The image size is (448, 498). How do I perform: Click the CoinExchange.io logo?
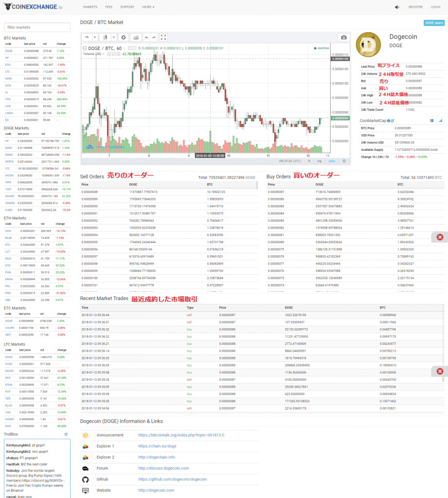[x=33, y=7]
